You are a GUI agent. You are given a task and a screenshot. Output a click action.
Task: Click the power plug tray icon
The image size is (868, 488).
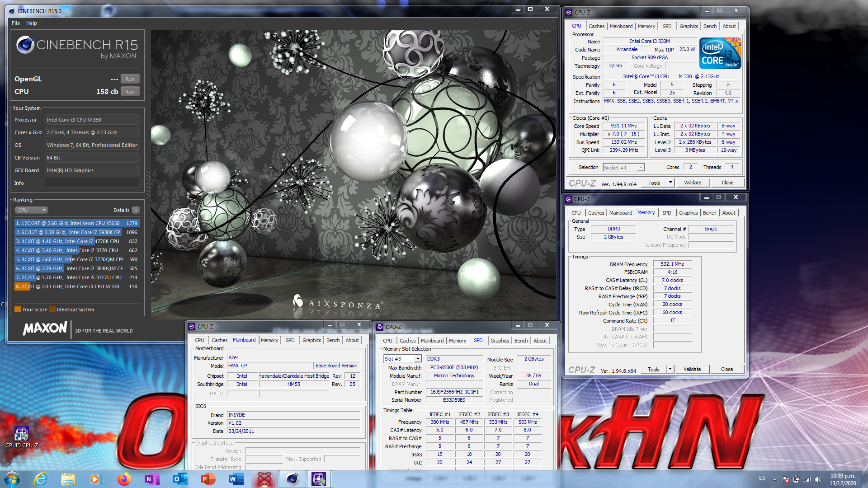tap(797, 479)
